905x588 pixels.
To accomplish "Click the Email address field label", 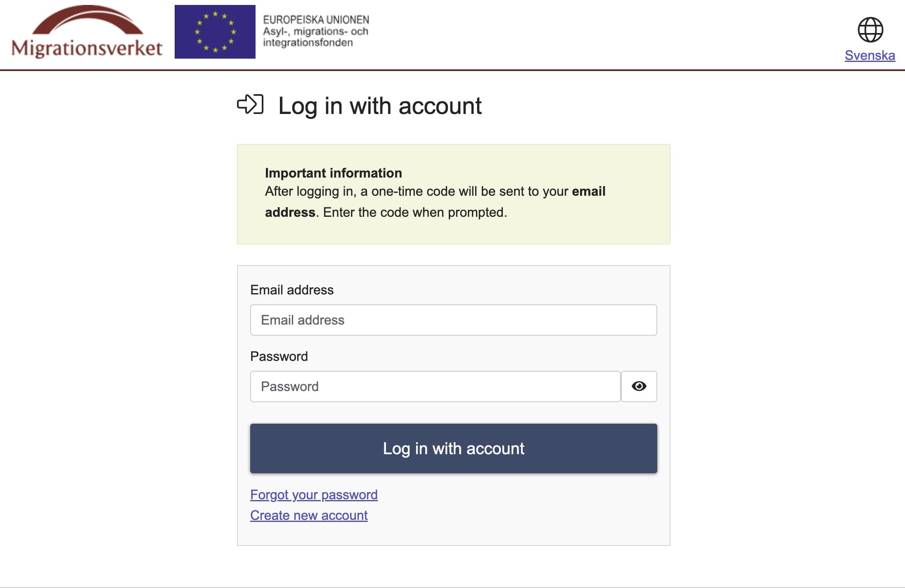I will [291, 290].
